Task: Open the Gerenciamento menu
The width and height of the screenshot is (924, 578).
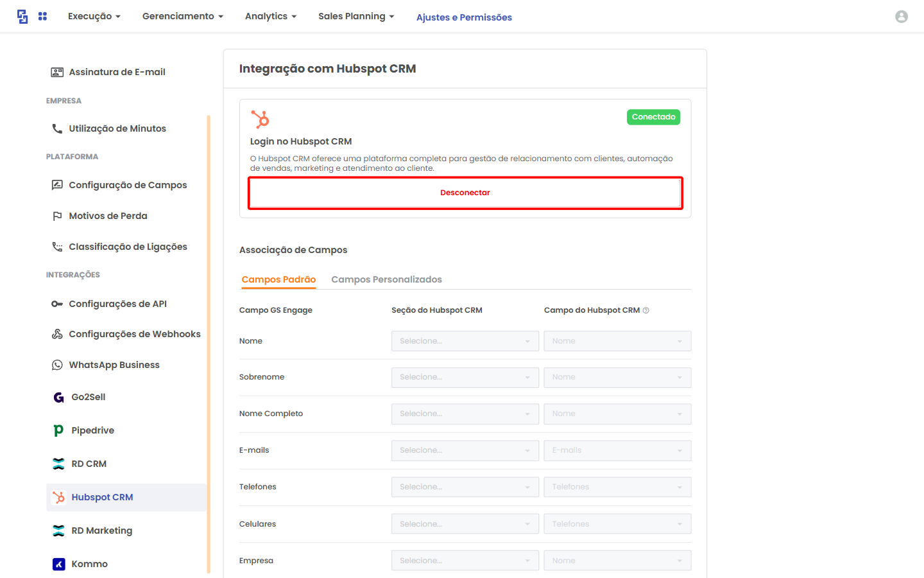Action: 183,16
